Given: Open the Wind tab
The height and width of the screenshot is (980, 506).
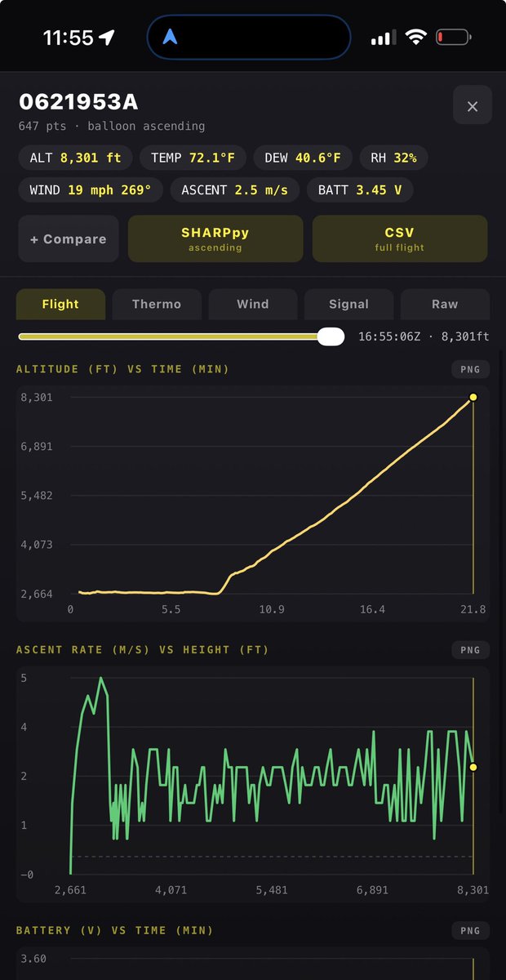Looking at the screenshot, I should pos(253,304).
